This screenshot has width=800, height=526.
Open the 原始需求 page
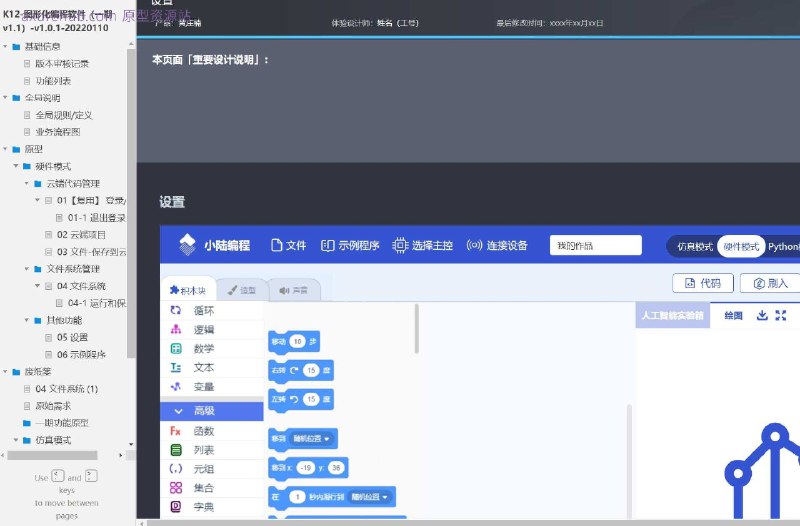coord(53,406)
